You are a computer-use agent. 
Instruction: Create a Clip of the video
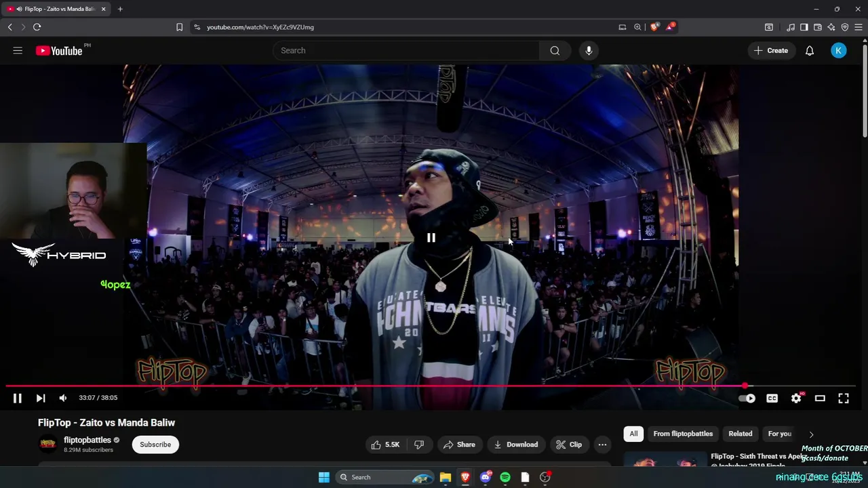click(x=569, y=445)
